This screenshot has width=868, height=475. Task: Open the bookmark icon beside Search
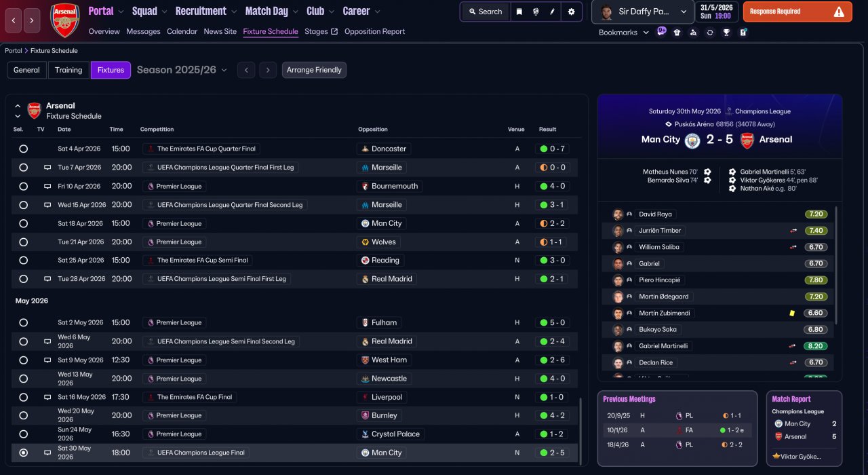tap(519, 12)
